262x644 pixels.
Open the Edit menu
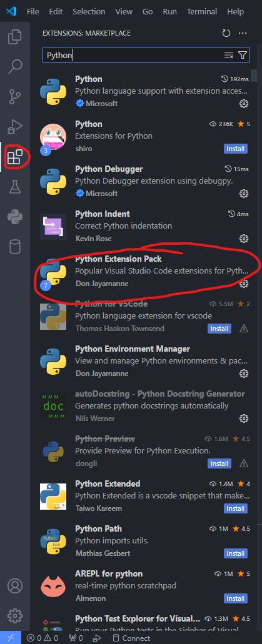pos(56,12)
